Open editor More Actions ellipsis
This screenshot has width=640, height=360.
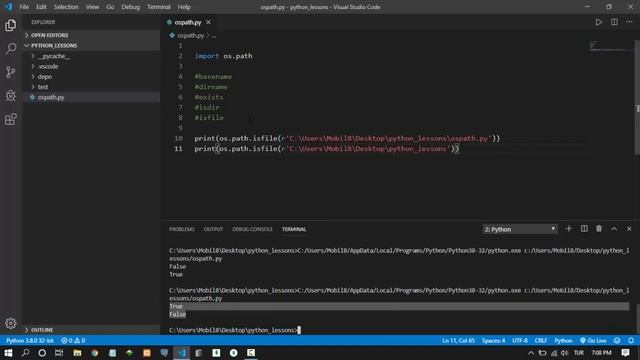click(x=629, y=22)
